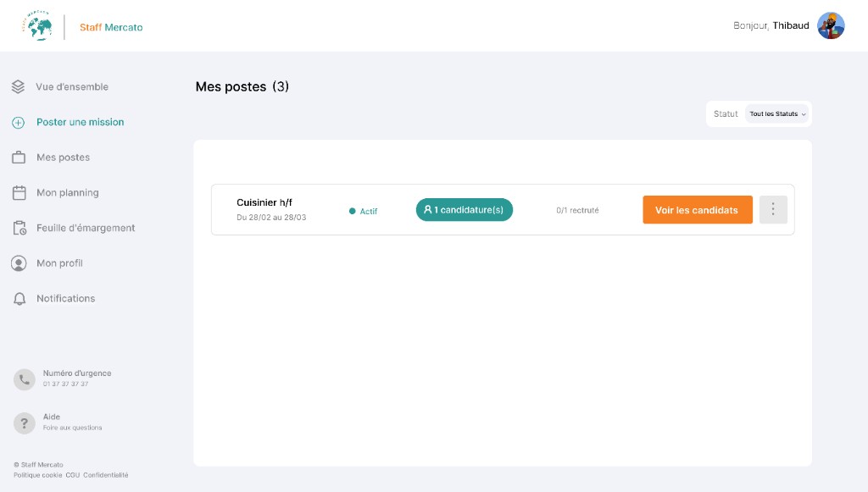Click the Foire aux questions link
The height and width of the screenshot is (492, 868).
coord(73,428)
